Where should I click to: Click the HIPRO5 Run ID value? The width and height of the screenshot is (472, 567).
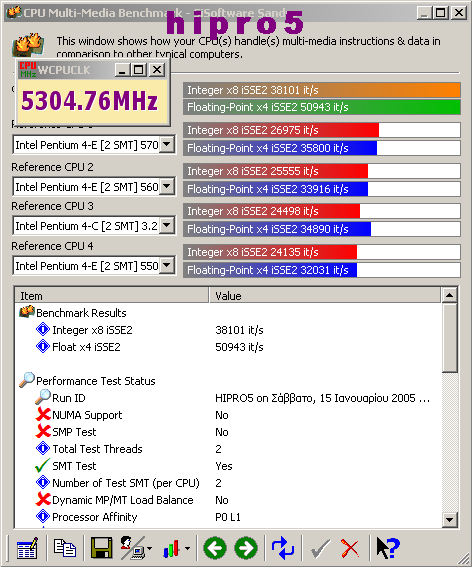tap(322, 398)
